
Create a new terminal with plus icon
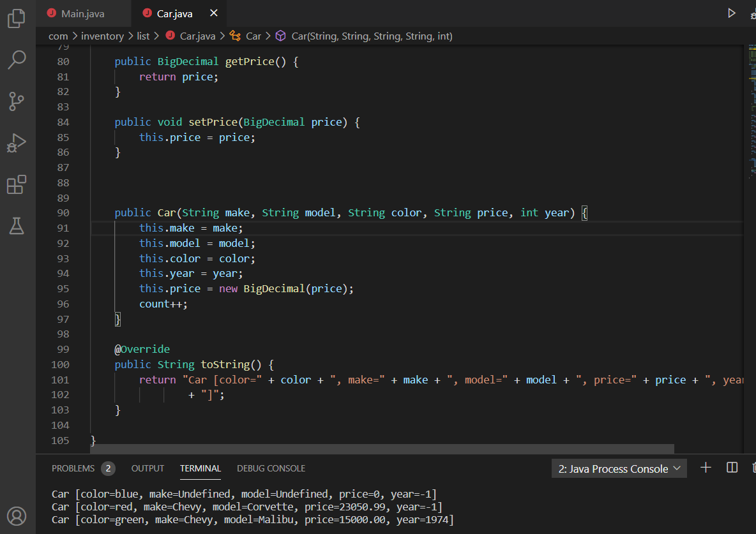[706, 468]
